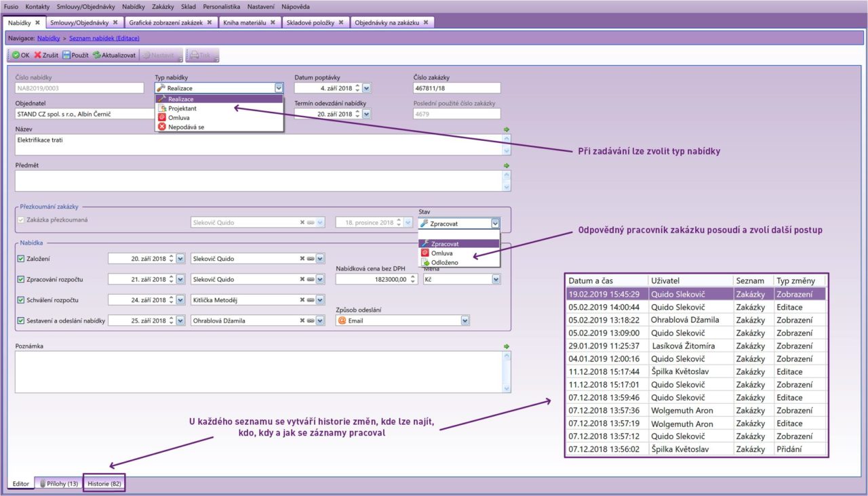Open Termín odevzdání nabídky calendar dropdown
868x496 pixels.
[x=367, y=114]
